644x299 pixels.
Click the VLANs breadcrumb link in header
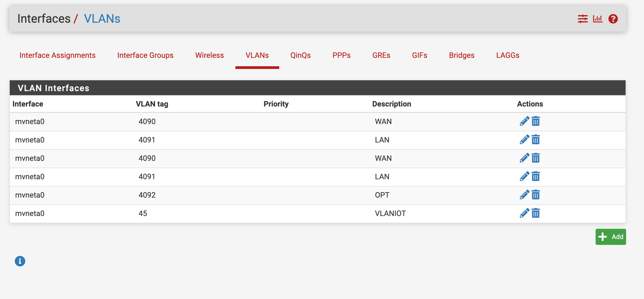(102, 19)
